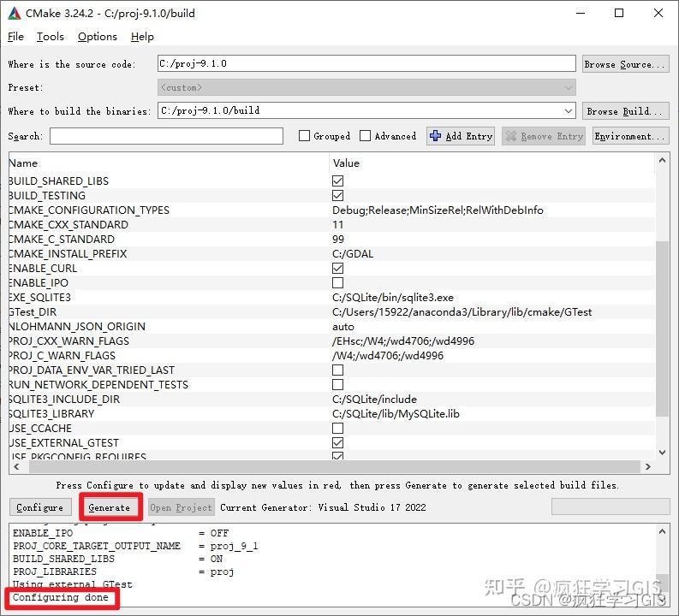This screenshot has height=616, width=679.
Task: Expand the build binaries path dropdown
Action: pyautogui.click(x=569, y=110)
